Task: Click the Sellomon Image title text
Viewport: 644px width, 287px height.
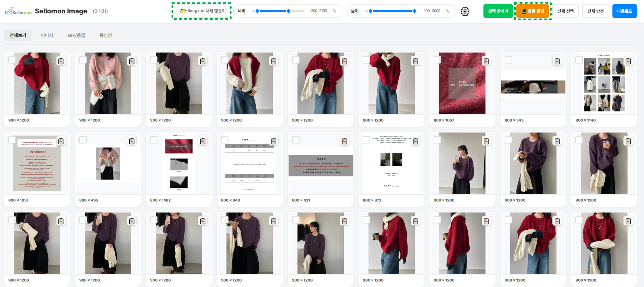Action: tap(61, 11)
